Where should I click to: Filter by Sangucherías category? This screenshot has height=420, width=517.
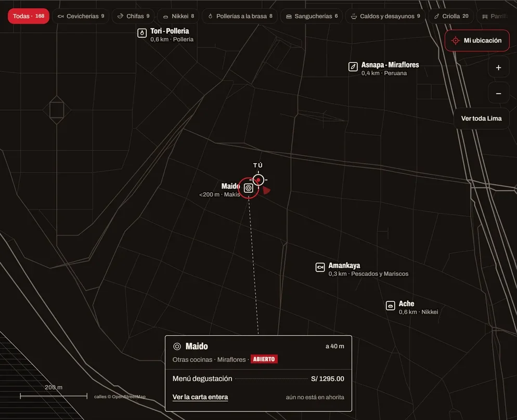coord(312,16)
